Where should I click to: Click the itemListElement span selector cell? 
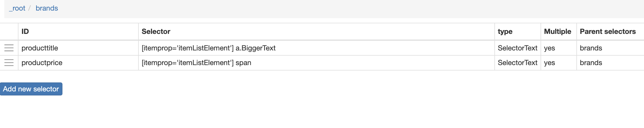[x=316, y=63]
